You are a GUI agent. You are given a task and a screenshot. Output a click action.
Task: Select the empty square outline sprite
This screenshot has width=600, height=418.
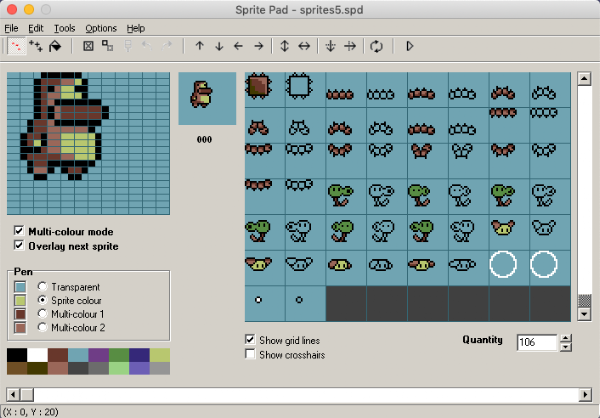coord(305,90)
